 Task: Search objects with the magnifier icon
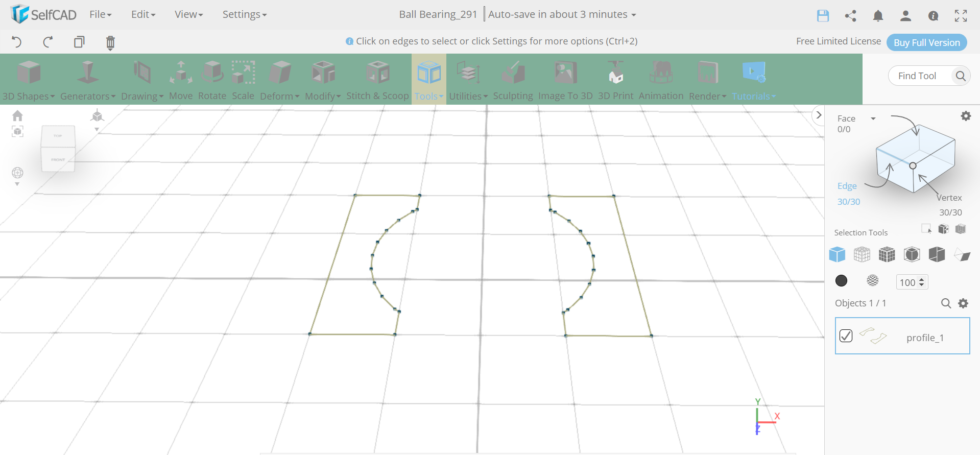click(946, 303)
